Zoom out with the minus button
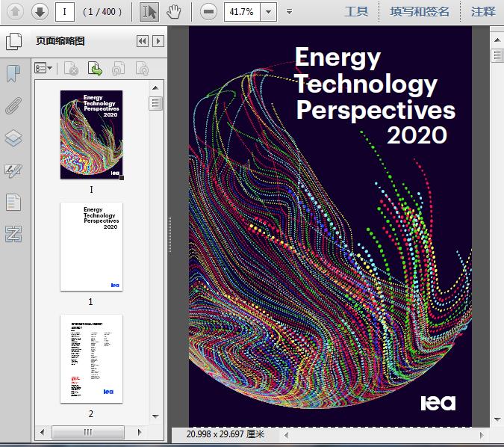504x447 pixels. pos(208,12)
